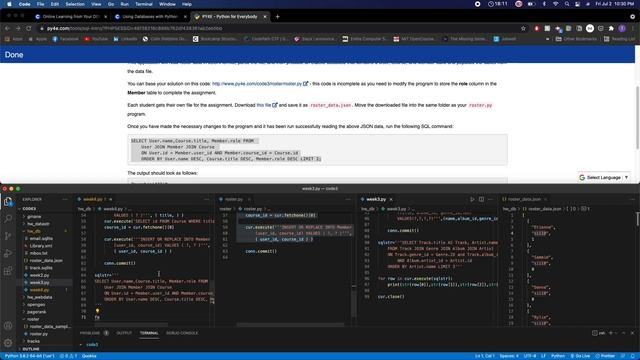Open the Run and Debug view icon
Screen dimensions: 640x360
click(8, 253)
